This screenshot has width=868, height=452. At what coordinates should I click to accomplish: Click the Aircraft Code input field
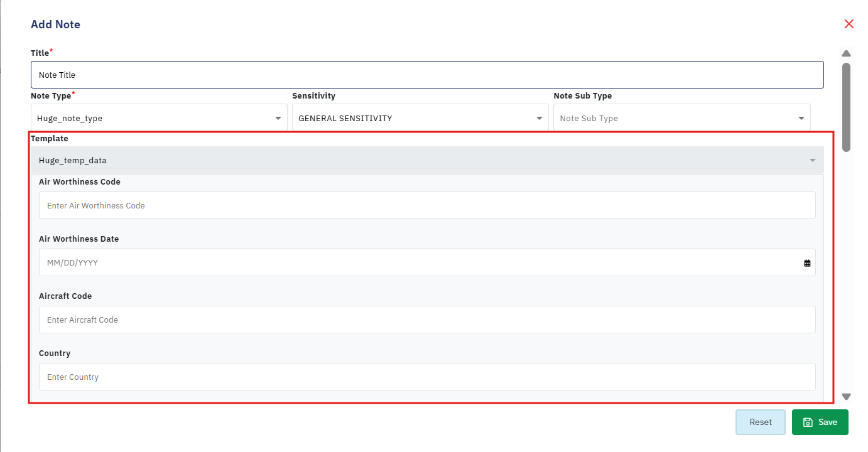pyautogui.click(x=427, y=320)
